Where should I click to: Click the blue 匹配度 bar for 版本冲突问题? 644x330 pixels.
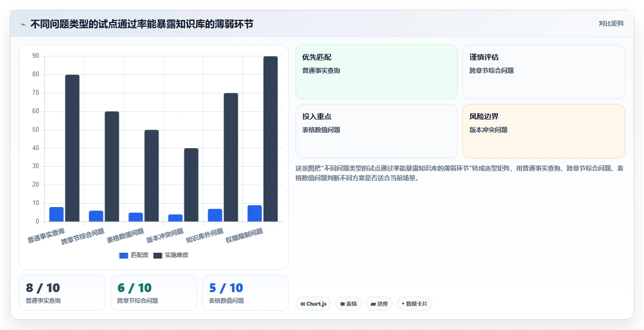tap(175, 218)
